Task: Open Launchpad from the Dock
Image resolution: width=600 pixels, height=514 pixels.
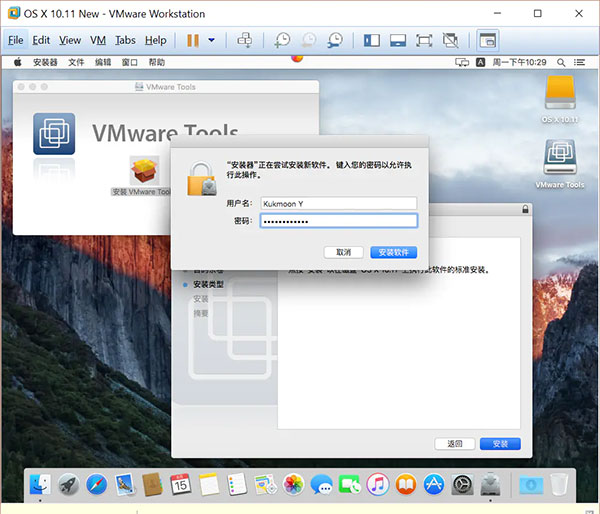Action: pyautogui.click(x=68, y=484)
